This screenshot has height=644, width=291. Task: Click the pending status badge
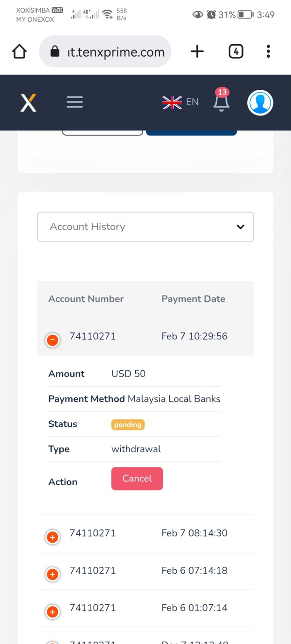point(128,425)
